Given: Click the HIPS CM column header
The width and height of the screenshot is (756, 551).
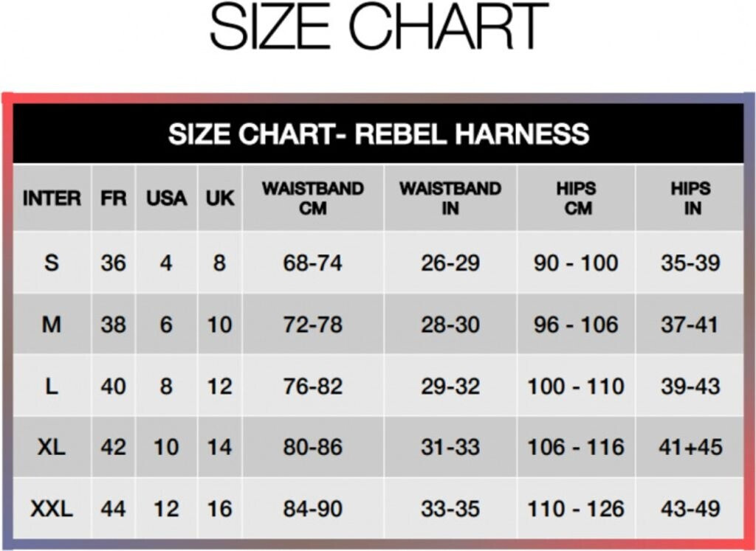Looking at the screenshot, I should pyautogui.click(x=577, y=198).
